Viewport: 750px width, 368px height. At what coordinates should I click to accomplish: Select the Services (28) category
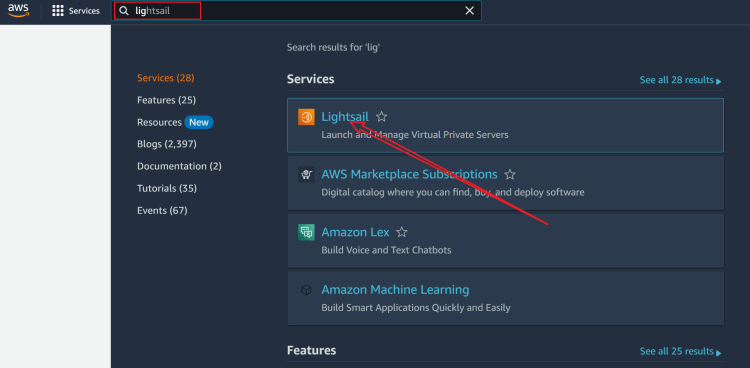[x=165, y=78]
